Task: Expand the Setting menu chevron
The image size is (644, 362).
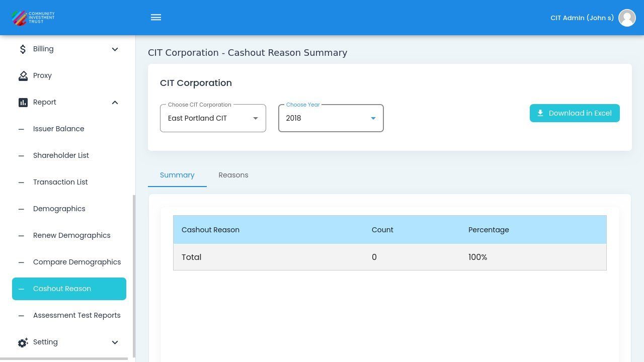Action: pos(115,342)
